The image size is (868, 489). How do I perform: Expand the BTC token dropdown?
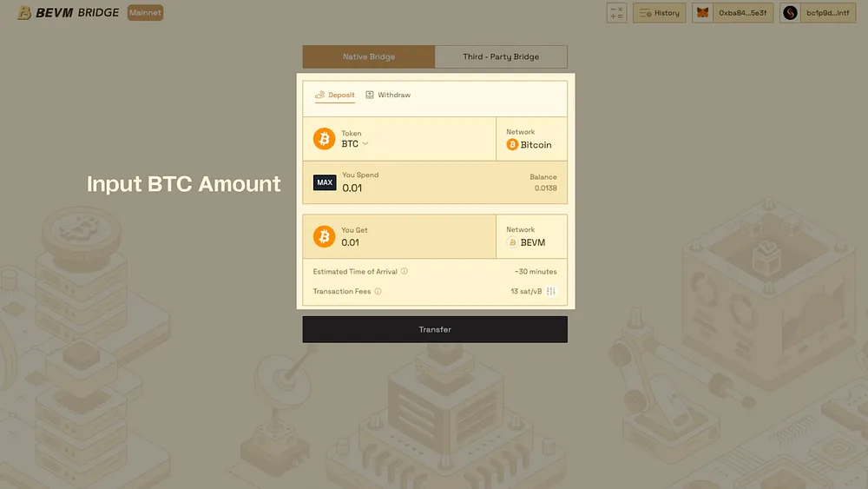coord(365,144)
